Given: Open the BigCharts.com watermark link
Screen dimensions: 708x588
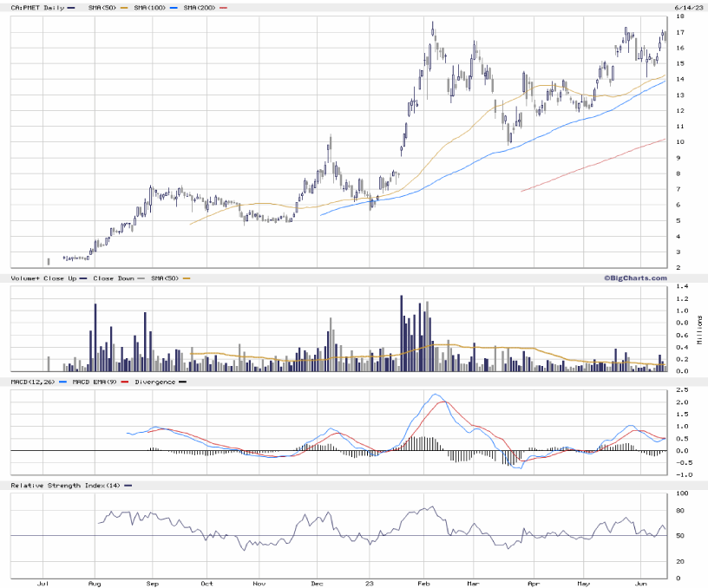Looking at the screenshot, I should (x=635, y=278).
